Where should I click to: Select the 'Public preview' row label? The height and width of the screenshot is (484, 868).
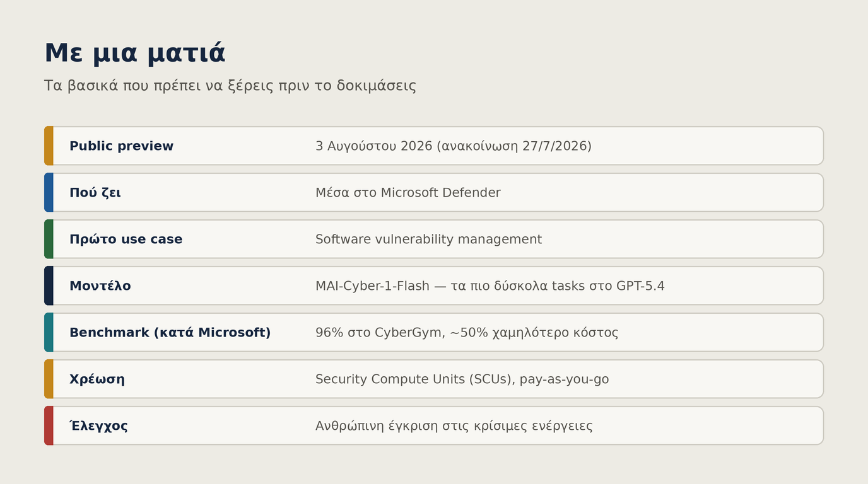tap(121, 146)
